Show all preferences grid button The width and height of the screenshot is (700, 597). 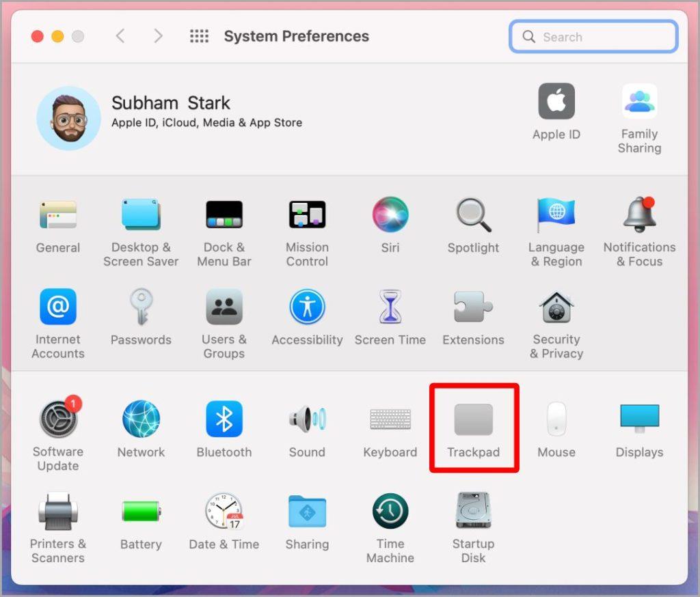199,36
